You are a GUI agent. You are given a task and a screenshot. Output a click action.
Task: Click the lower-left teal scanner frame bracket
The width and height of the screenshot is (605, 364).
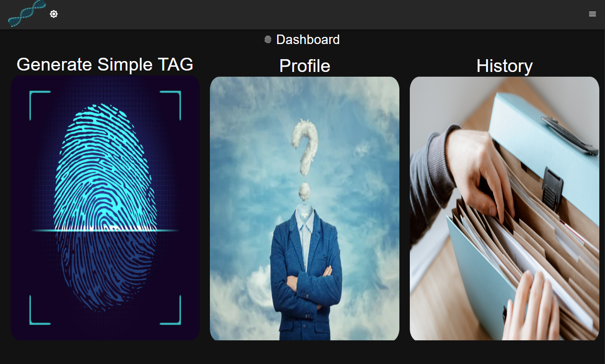coord(40,310)
